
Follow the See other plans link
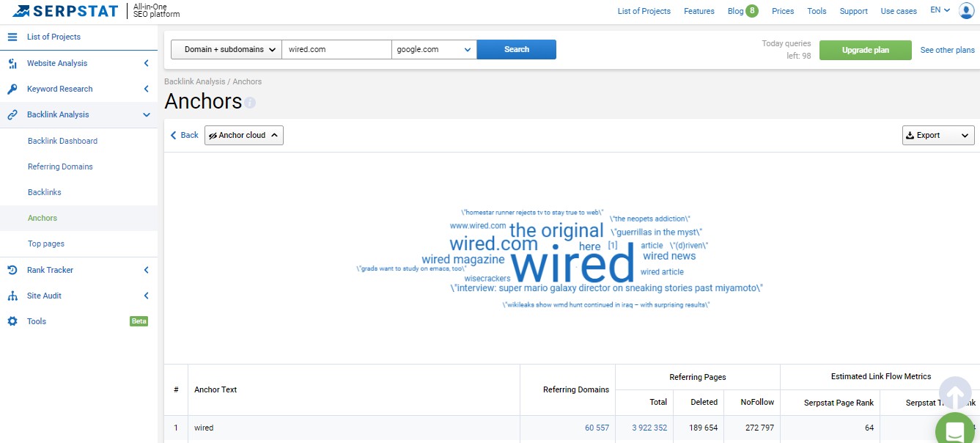pos(948,50)
